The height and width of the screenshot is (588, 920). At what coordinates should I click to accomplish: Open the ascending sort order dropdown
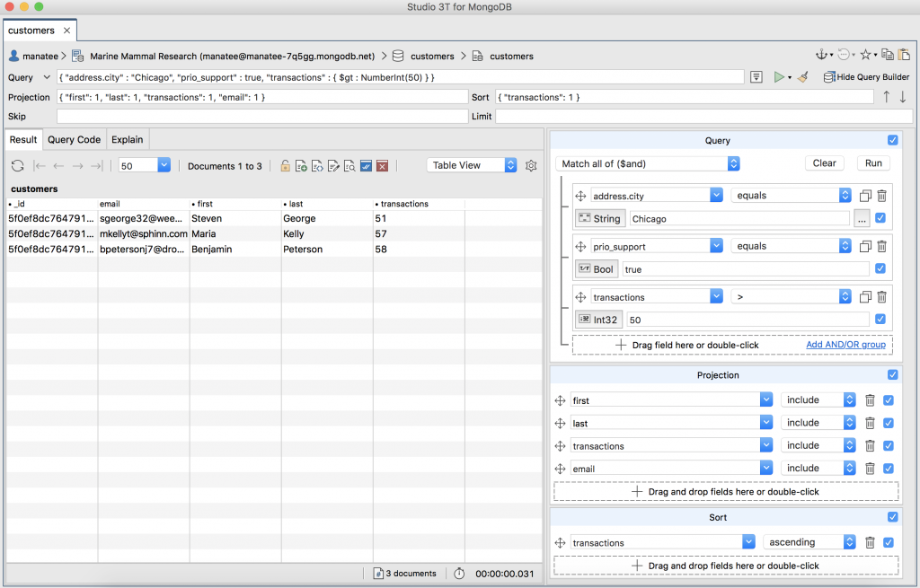pos(809,542)
